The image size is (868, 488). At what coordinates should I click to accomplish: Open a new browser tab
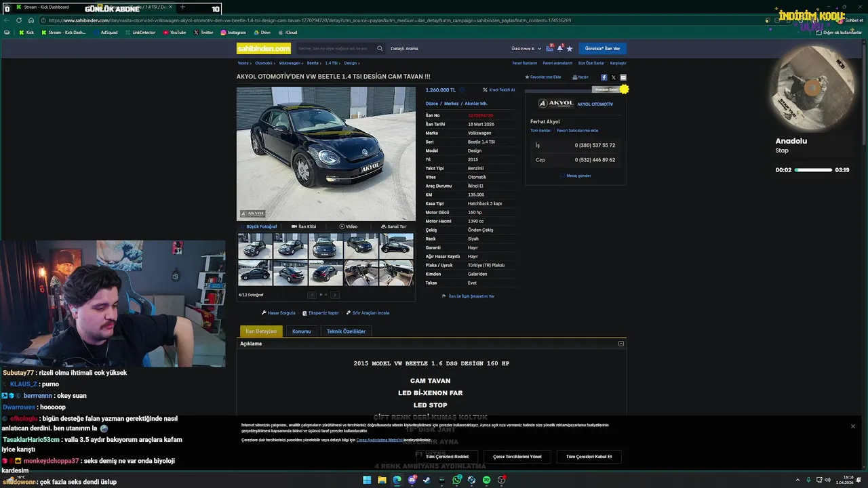(x=182, y=7)
